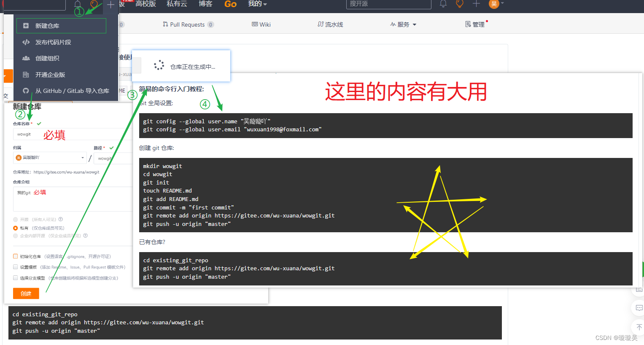Click cd existing_git_repo in the bottom code block
644x345 pixels.
coord(45,315)
